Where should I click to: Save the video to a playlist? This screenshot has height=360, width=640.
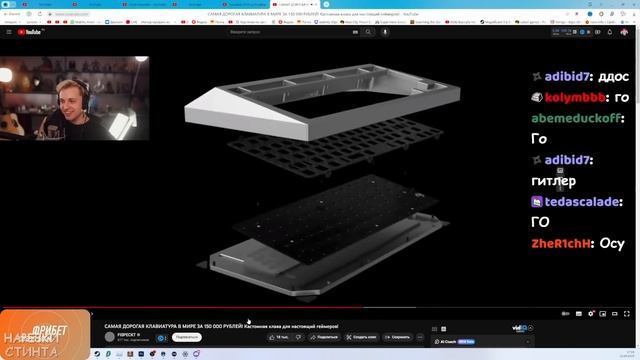click(398, 337)
